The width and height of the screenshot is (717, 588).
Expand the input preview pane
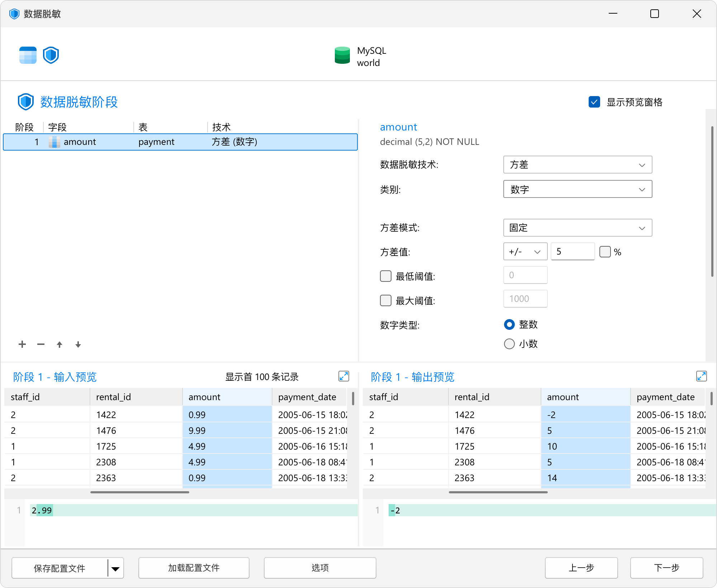click(x=344, y=376)
